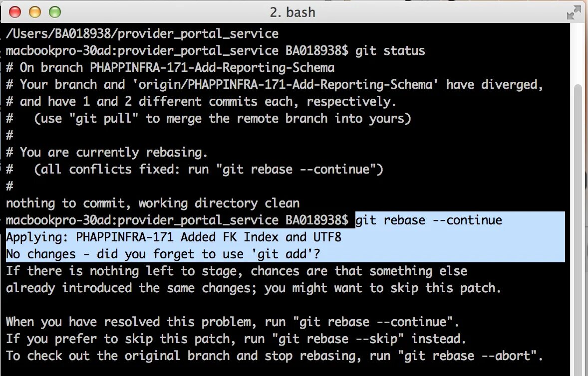
Task: Click the "If there is nothing left to stage" line
Action: pos(237,271)
